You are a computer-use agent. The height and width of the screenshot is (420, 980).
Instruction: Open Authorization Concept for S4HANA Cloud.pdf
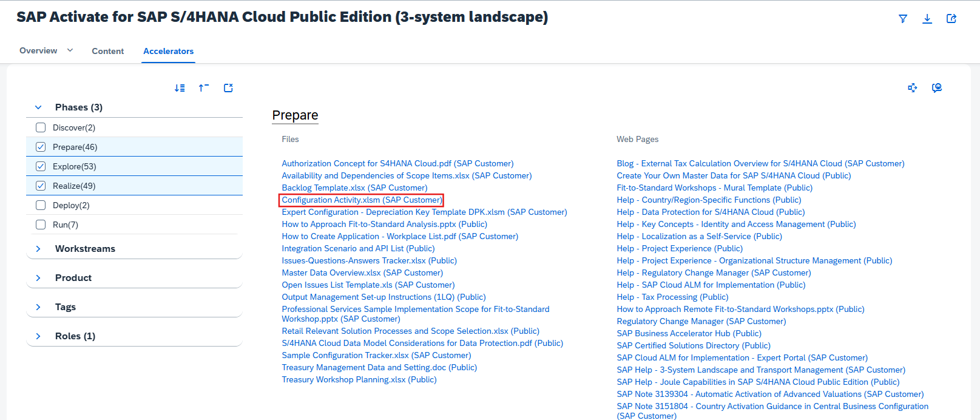point(397,163)
